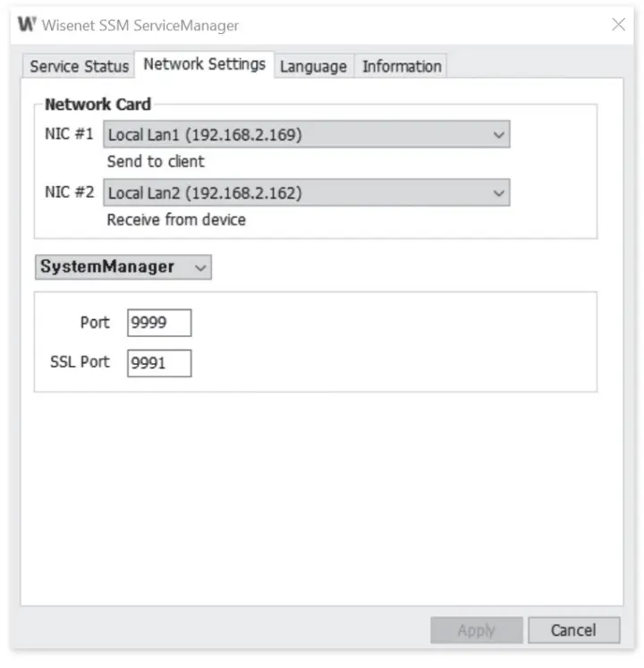
Task: Click the Wisenet W logo icon
Action: click(x=27, y=24)
